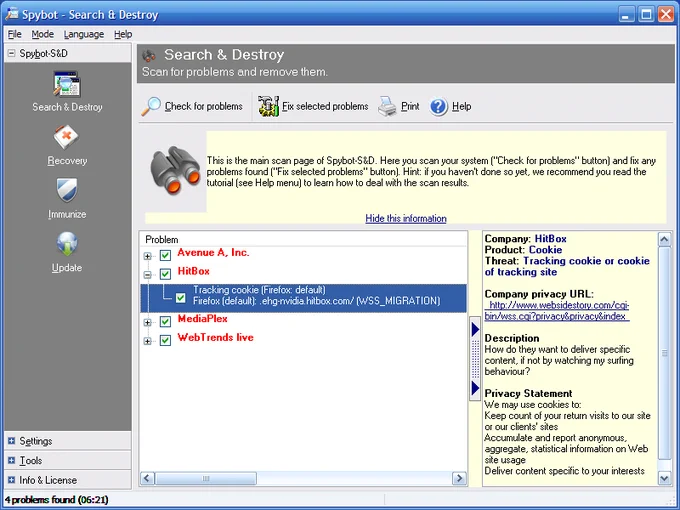Image resolution: width=680 pixels, height=510 pixels.
Task: Open the File menu
Action: [x=14, y=34]
